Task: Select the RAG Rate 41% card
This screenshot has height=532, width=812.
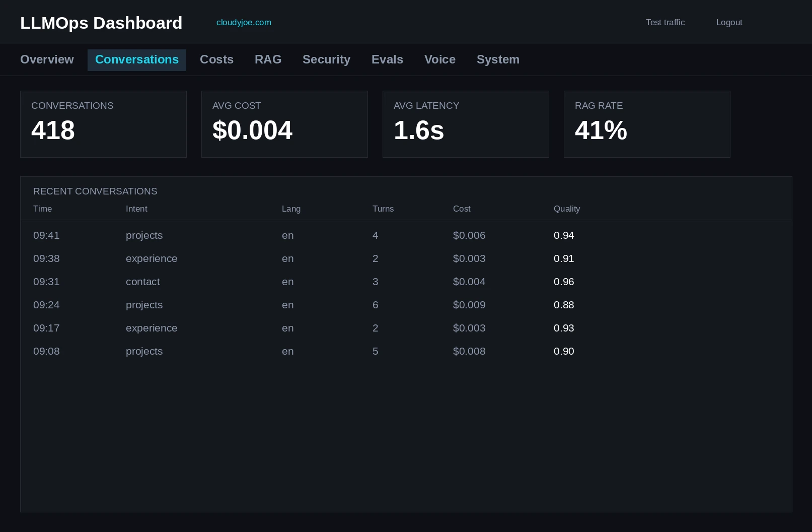Action: pos(647,124)
